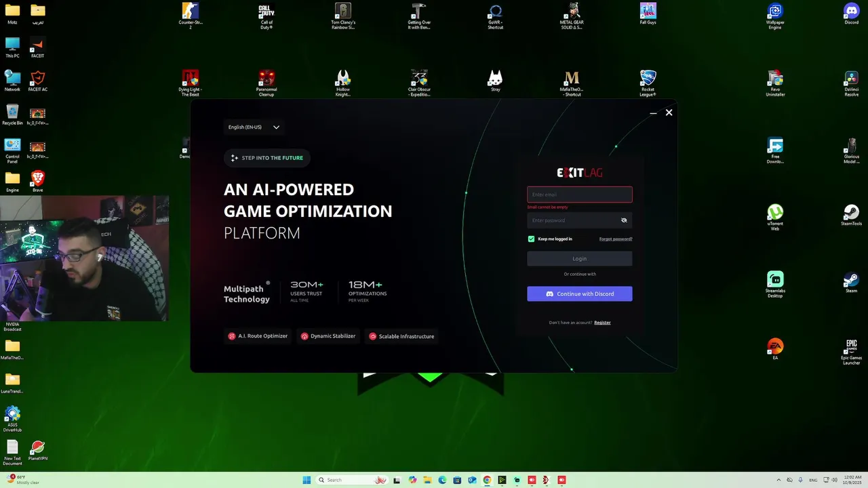Open Clair Obscur Expedition icon
Viewport: 868px width, 488px height.
coord(419,83)
